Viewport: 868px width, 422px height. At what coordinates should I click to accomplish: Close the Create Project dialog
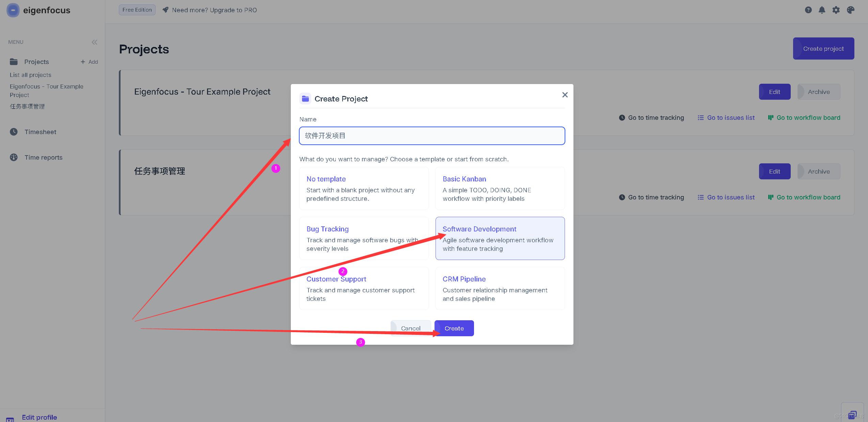(565, 95)
